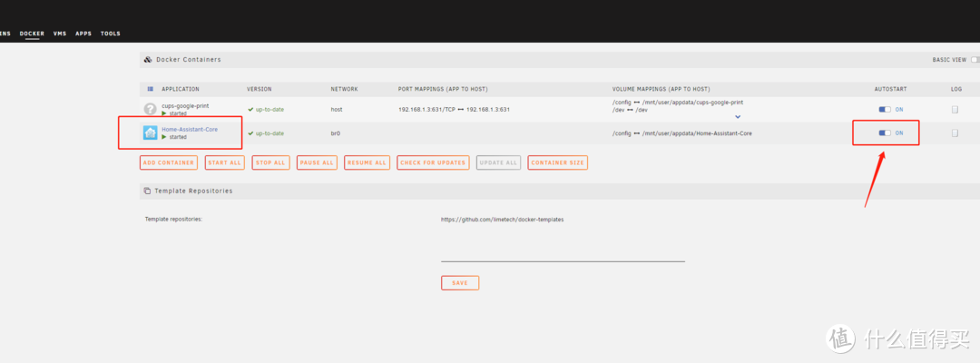The image size is (980, 363).
Task: Open the Docker tab
Action: [x=32, y=34]
